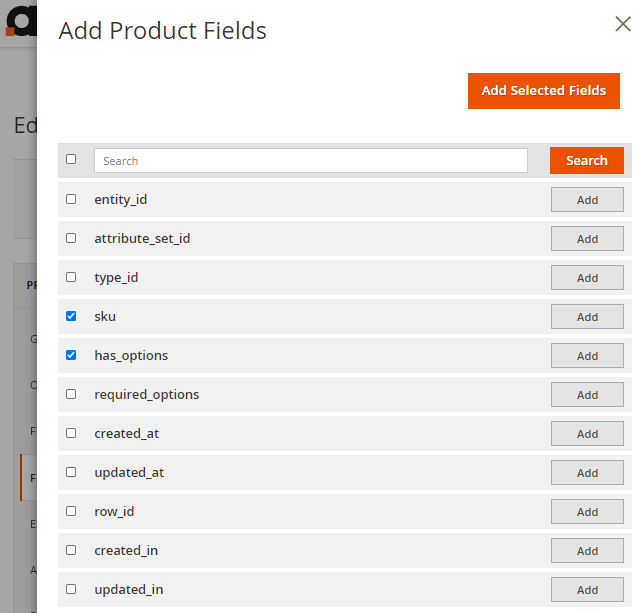This screenshot has width=639, height=613.
Task: Check the attribute_set_id checkbox
Action: pos(71,238)
